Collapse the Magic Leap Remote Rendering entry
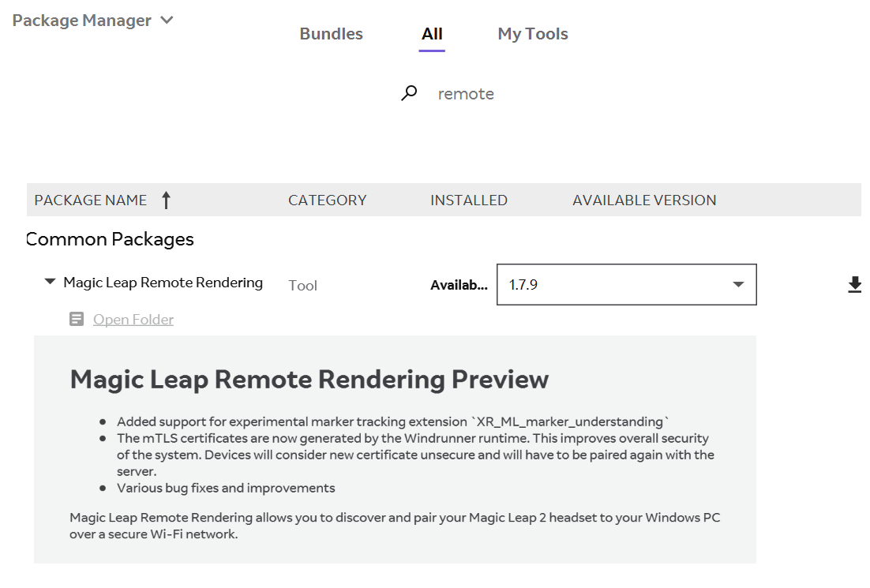This screenshot has width=870, height=588. coord(49,281)
